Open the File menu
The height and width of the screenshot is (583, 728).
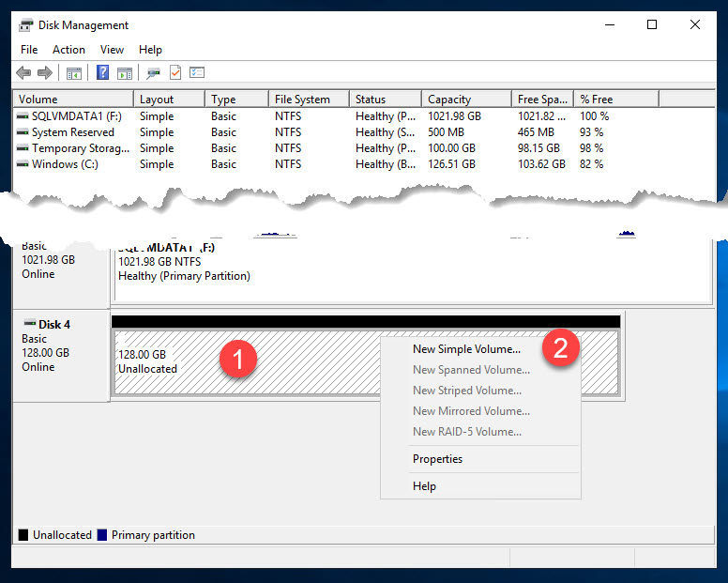coord(29,50)
